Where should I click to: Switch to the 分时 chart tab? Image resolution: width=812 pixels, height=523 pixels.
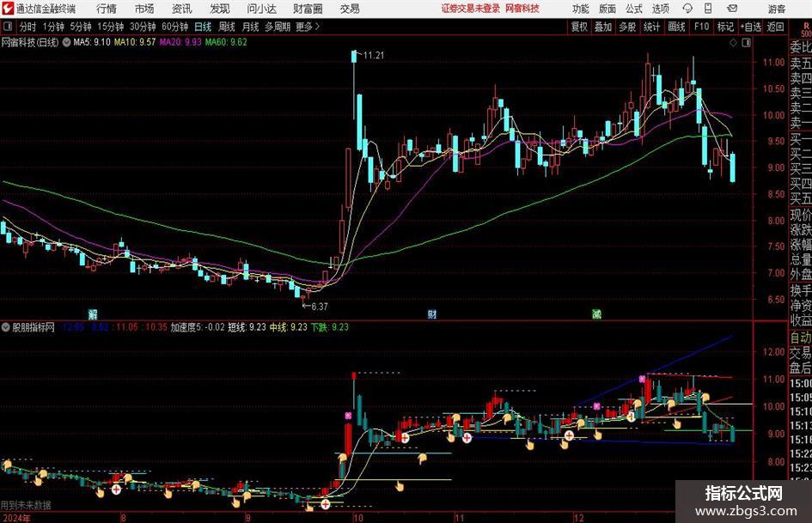(x=28, y=27)
